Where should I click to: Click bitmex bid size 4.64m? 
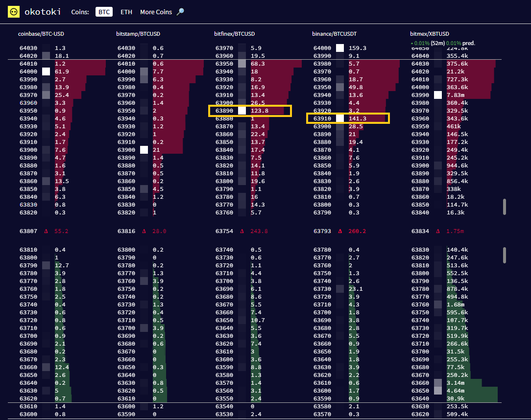coord(456,391)
